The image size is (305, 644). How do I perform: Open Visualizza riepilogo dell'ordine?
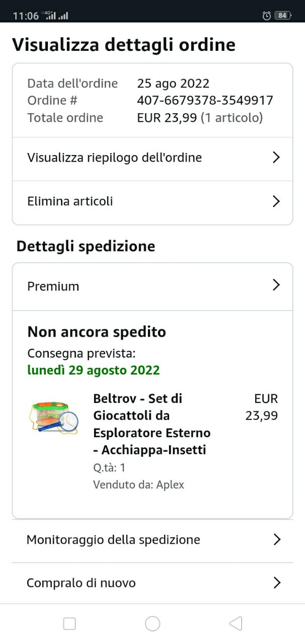coord(115,157)
